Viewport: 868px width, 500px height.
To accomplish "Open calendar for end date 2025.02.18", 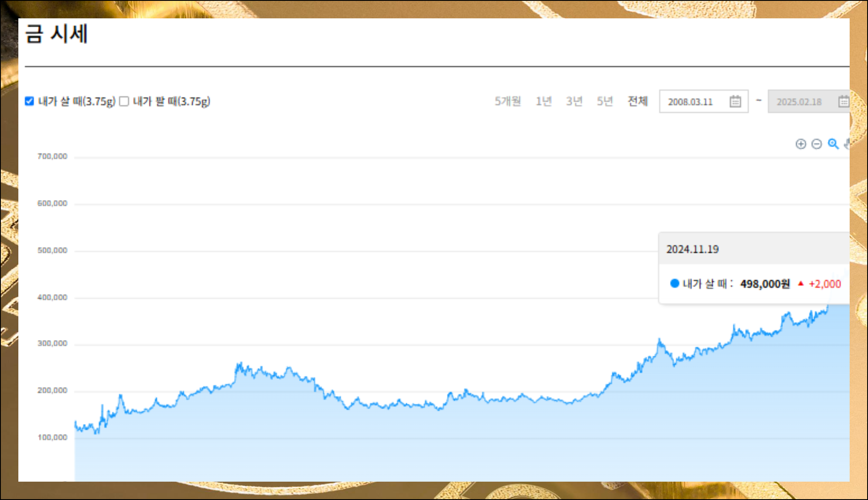I will (x=843, y=102).
